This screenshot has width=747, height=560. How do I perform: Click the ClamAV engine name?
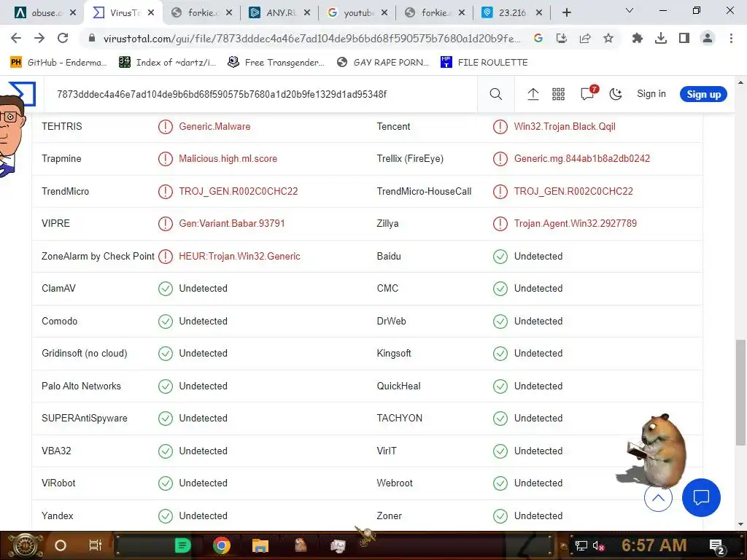click(x=58, y=289)
